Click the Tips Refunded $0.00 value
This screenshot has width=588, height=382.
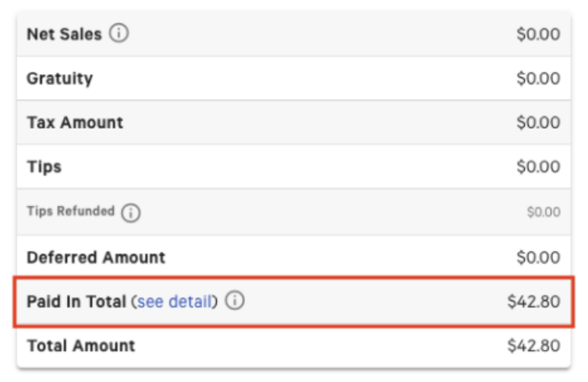click(x=543, y=212)
